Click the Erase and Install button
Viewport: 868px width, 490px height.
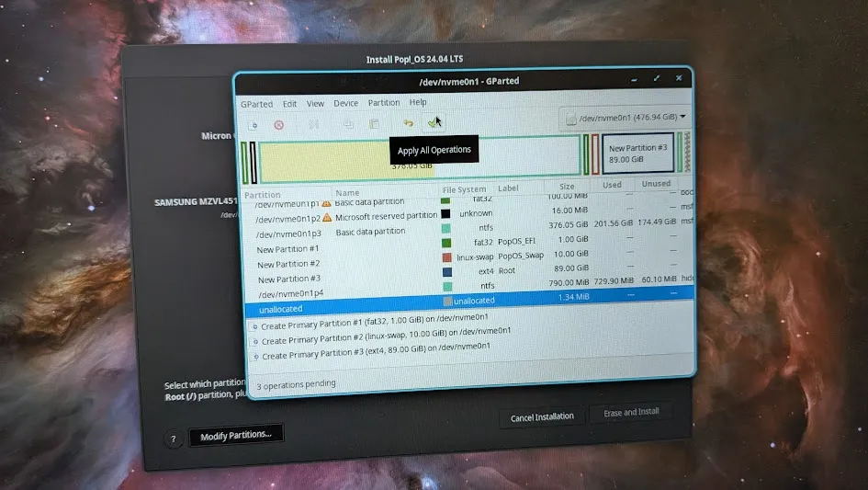click(x=631, y=413)
